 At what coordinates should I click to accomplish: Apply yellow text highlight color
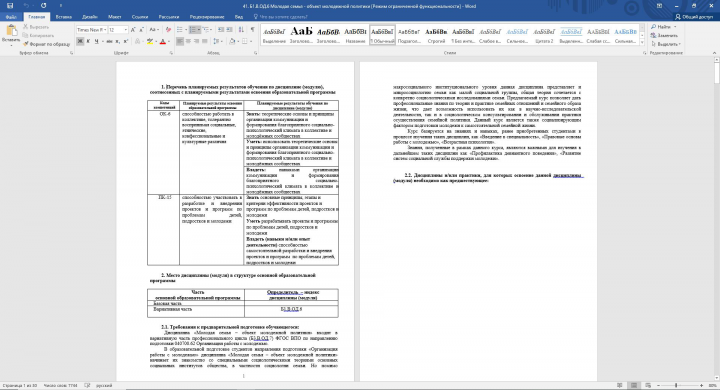(x=149, y=41)
